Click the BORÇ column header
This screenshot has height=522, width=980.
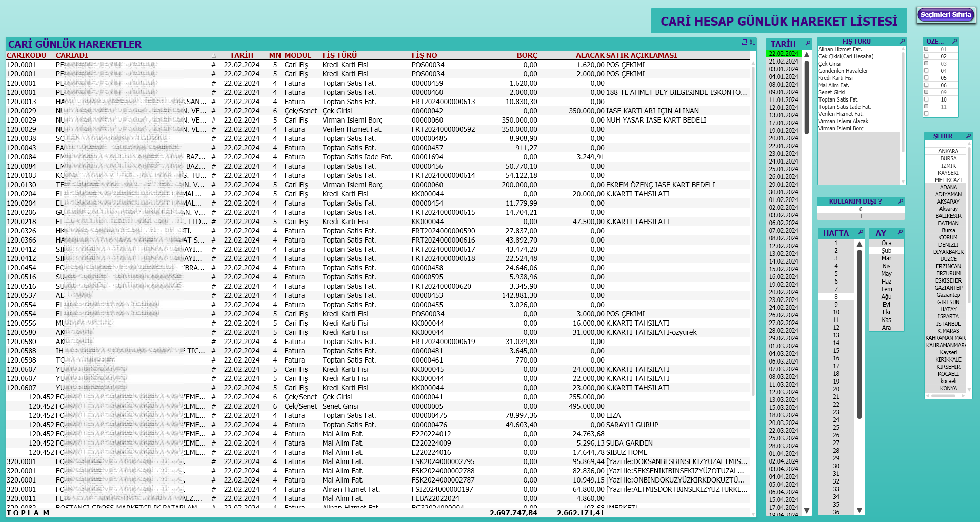tap(527, 55)
